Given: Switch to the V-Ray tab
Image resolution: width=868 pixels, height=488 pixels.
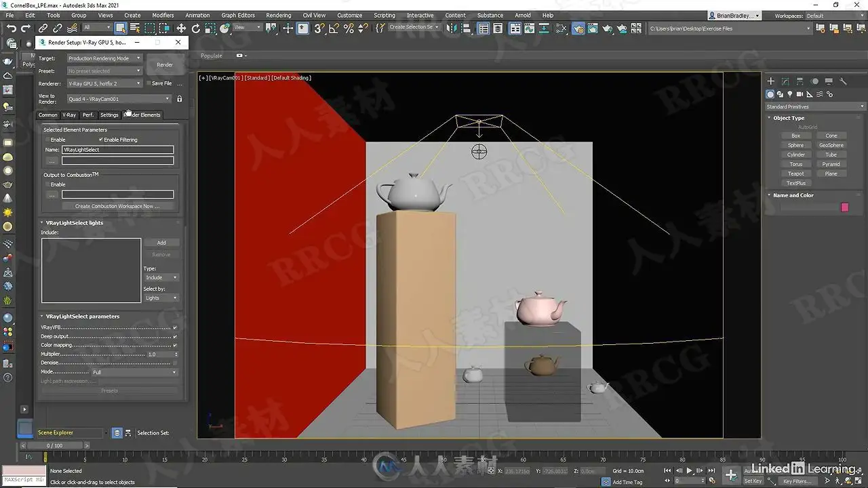Looking at the screenshot, I should tap(69, 115).
